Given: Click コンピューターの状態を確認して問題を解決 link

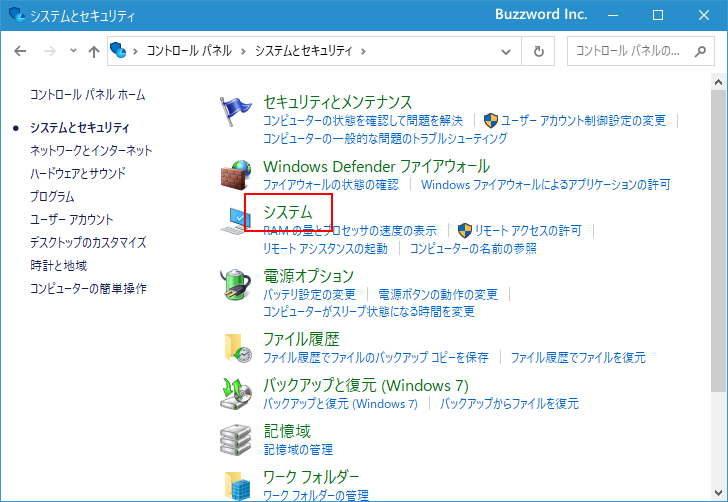Looking at the screenshot, I should 363,121.
